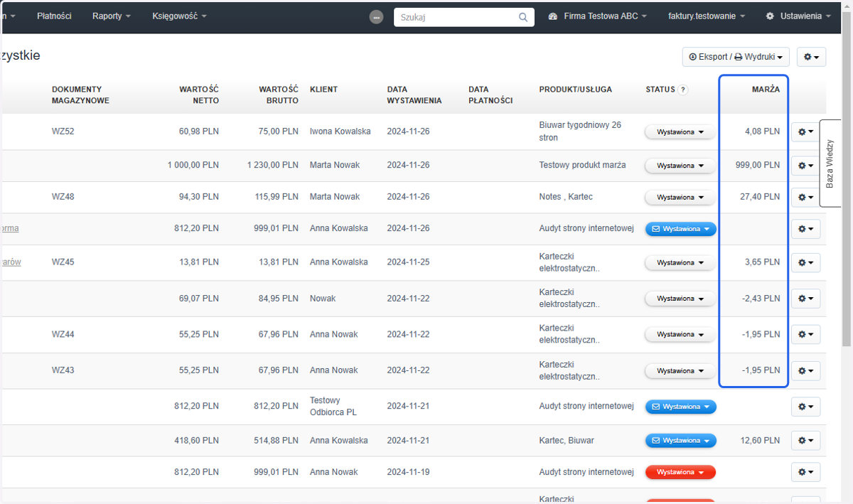Open the Ustawienia settings menu
This screenshot has width=853, height=504.
798,16
